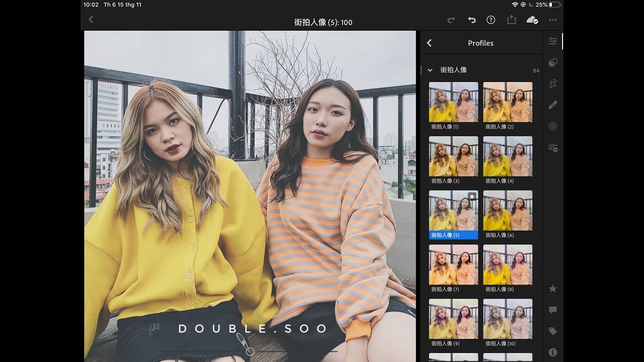Leave Profiles panel with back chevron

click(x=429, y=43)
